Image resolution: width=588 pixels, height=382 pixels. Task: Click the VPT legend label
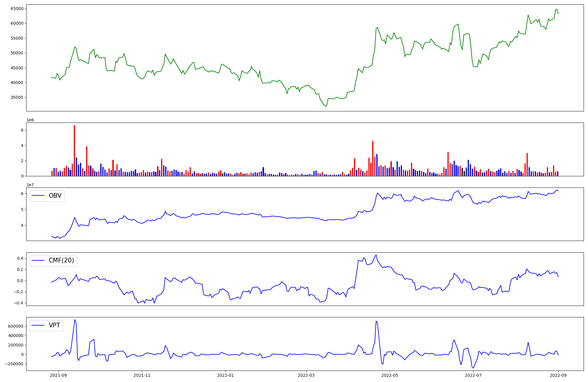point(54,325)
